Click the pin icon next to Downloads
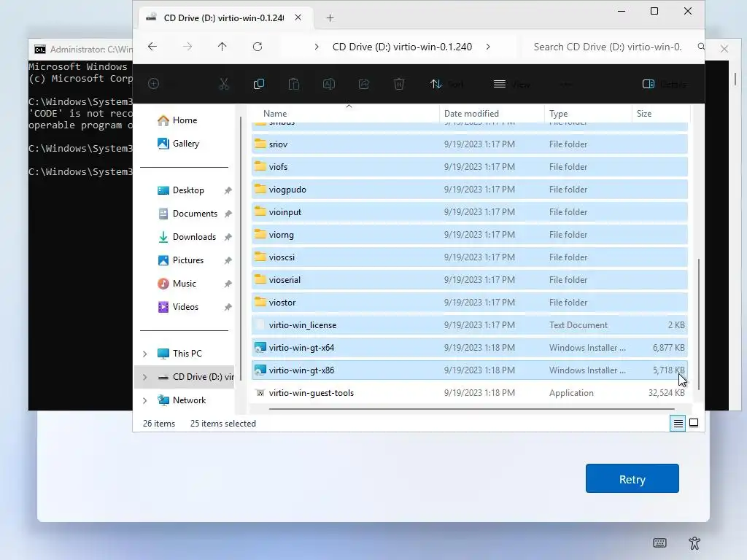The image size is (747, 560). click(x=228, y=237)
